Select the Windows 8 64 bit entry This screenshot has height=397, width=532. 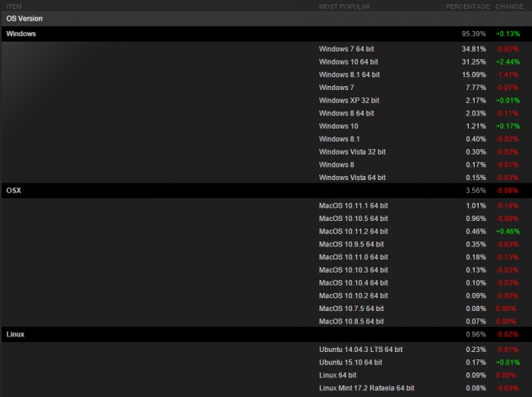coord(346,113)
